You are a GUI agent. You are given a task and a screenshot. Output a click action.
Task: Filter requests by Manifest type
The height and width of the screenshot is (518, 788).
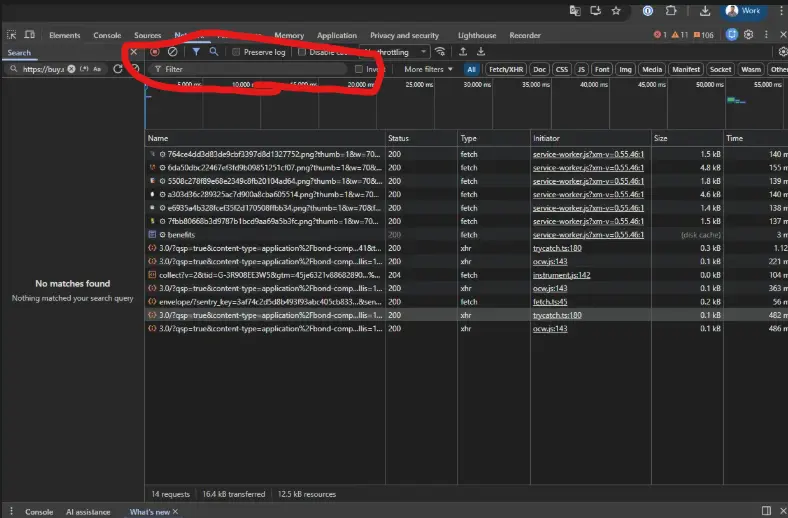coord(686,69)
